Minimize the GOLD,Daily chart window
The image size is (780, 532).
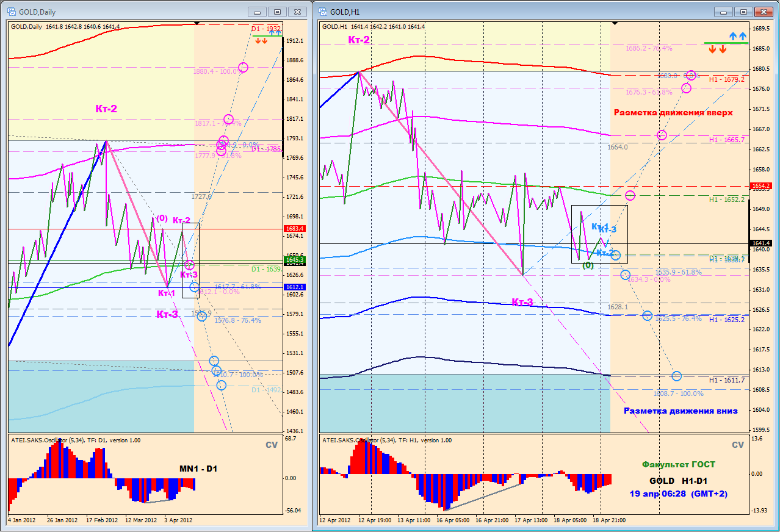pyautogui.click(x=258, y=12)
